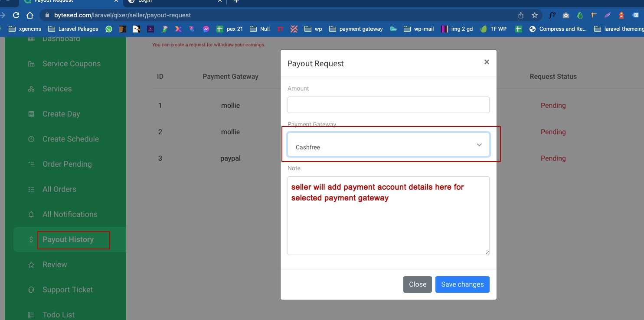The height and width of the screenshot is (320, 644).
Task: Open the payment gateway bookmarks folder
Action: click(x=356, y=29)
